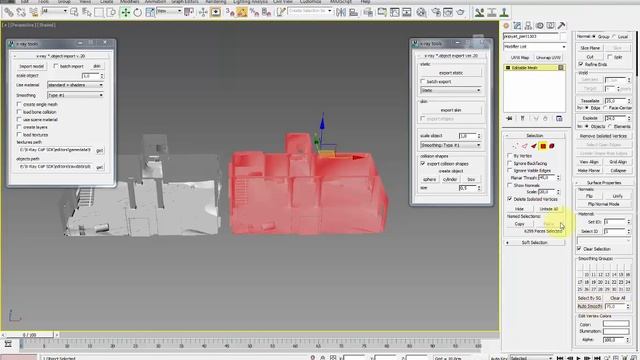
Task: Click Configure Modifier Sets icon
Action: [559, 118]
